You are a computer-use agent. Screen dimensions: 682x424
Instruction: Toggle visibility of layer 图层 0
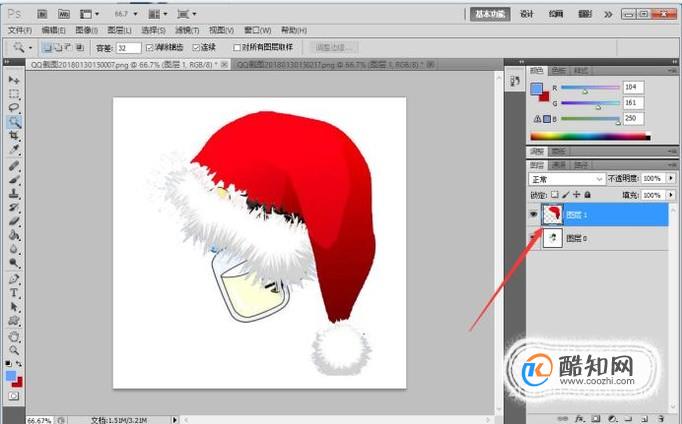534,238
